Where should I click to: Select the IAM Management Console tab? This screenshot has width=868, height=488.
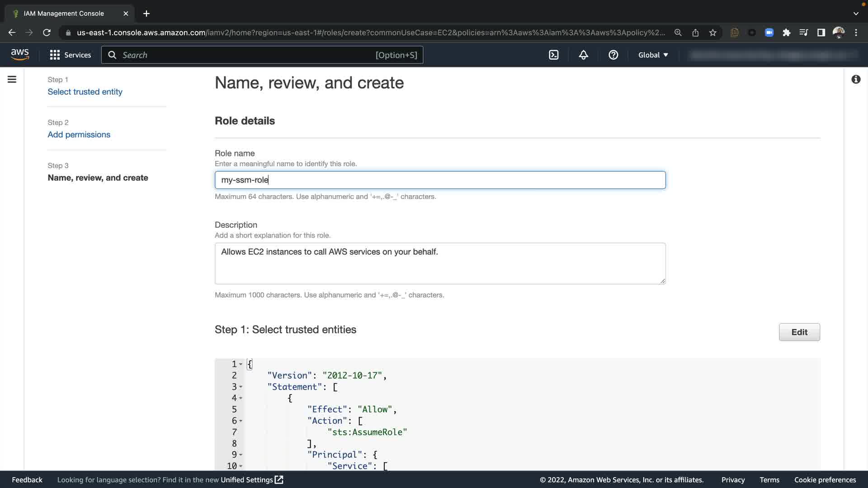(64, 14)
